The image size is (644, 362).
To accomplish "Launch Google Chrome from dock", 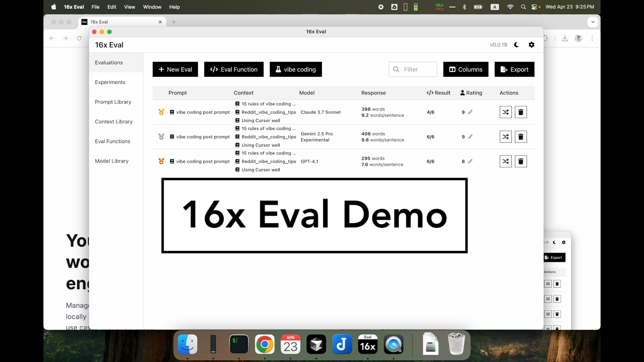I will point(265,344).
